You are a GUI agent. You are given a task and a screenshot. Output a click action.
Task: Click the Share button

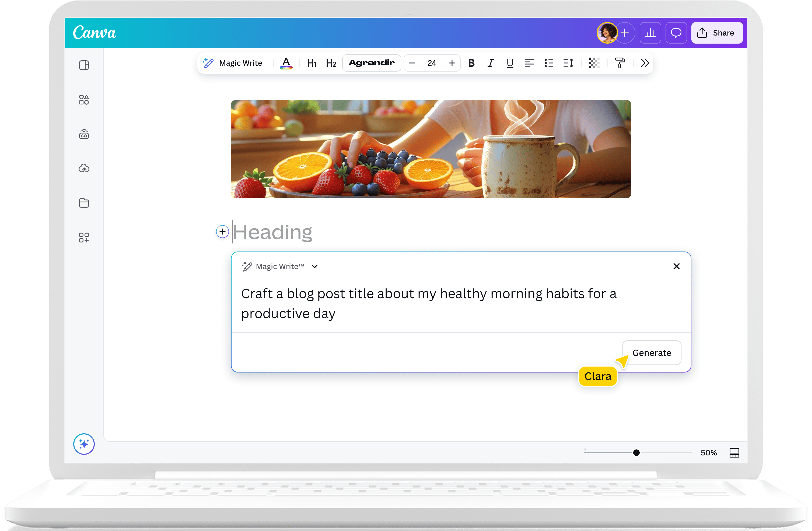(x=717, y=33)
